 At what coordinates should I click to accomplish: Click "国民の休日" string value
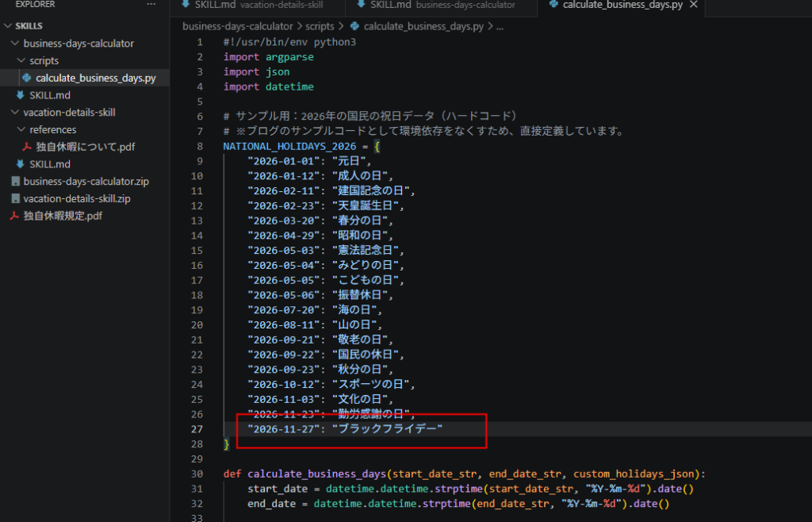[x=366, y=355]
